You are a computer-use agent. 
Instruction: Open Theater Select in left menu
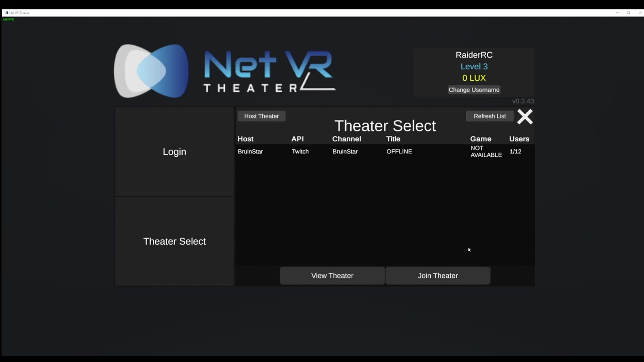[174, 241]
